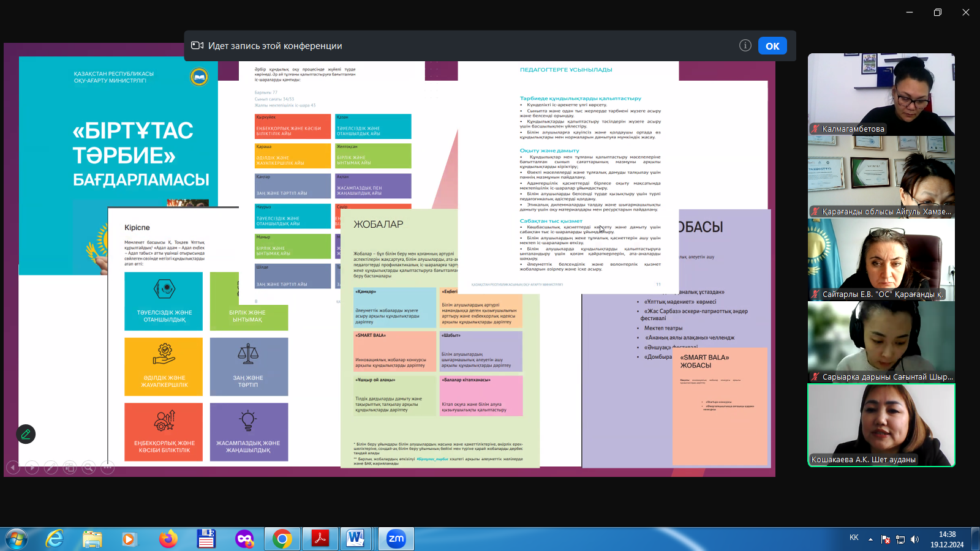Open the floppy disk notes app on the taskbar
The image size is (980, 551).
pos(206,539)
